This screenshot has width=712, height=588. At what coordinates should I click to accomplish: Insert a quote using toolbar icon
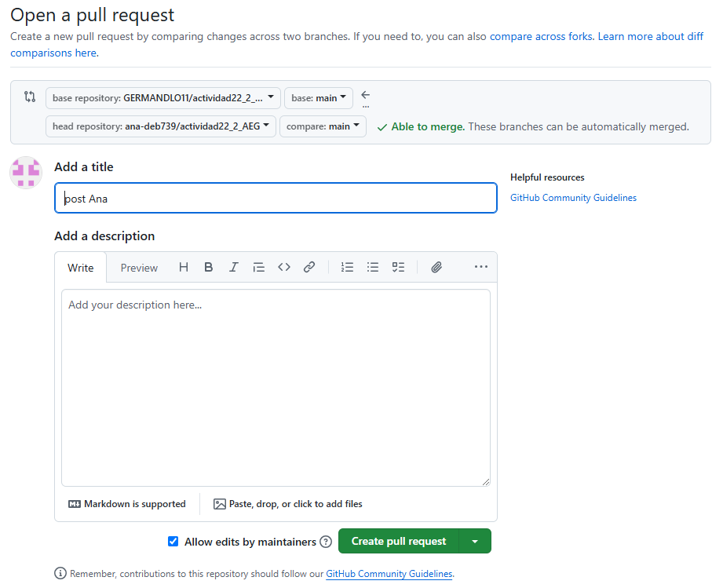coord(259,268)
